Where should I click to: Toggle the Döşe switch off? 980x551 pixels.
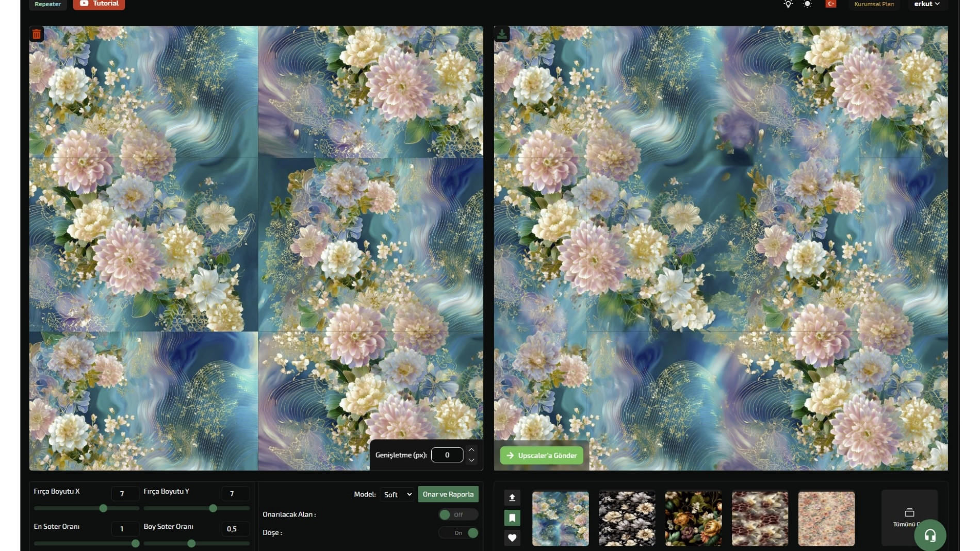click(x=458, y=533)
